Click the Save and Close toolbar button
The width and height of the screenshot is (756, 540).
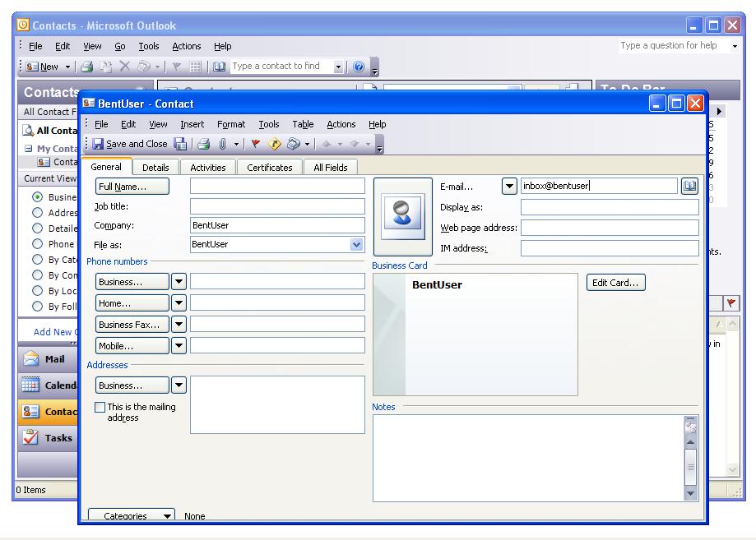coord(130,144)
